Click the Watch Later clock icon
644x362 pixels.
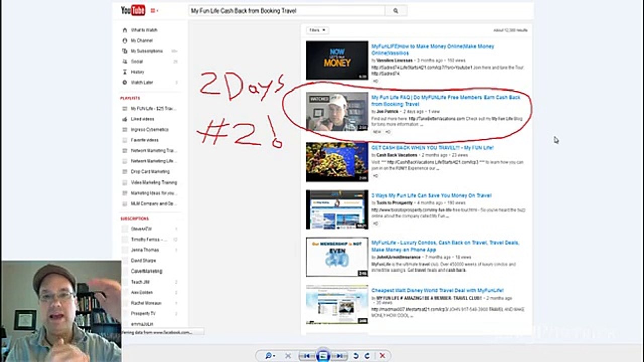(125, 83)
